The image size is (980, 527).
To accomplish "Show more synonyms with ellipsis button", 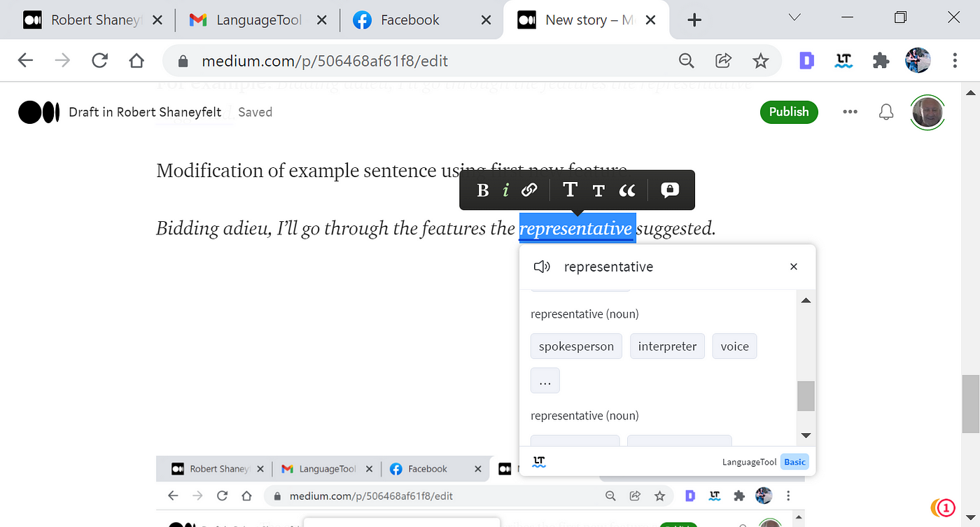I will [545, 381].
